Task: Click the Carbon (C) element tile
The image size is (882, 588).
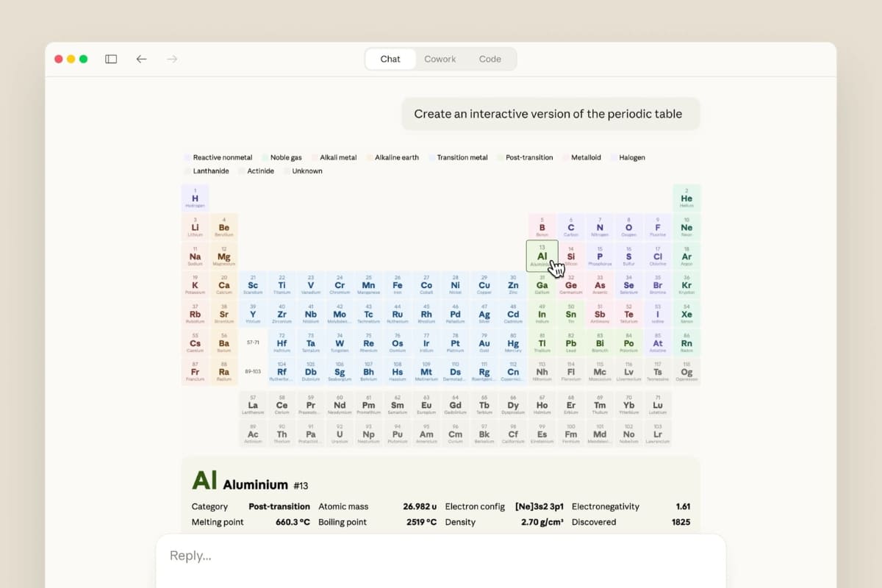Action: 571,227
